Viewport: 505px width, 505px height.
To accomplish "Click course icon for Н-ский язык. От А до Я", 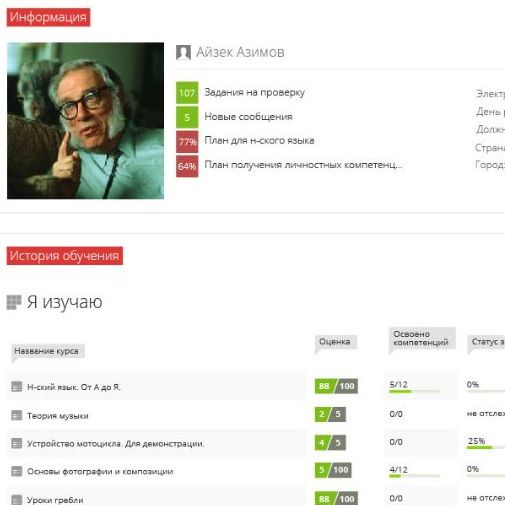I will 17,386.
